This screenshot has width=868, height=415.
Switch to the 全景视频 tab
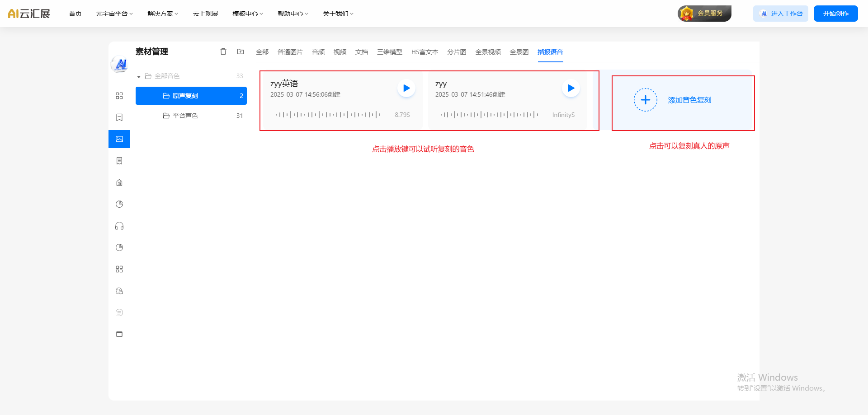(488, 52)
